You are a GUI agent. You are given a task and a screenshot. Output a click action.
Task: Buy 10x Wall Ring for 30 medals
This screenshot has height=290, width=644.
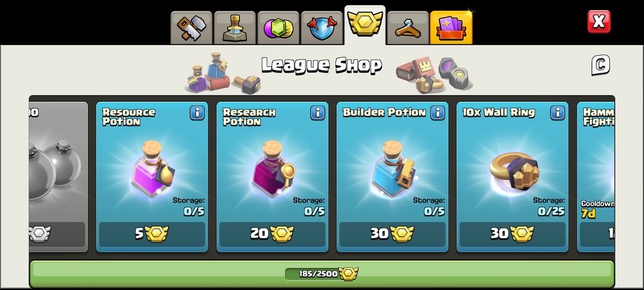[x=512, y=234]
